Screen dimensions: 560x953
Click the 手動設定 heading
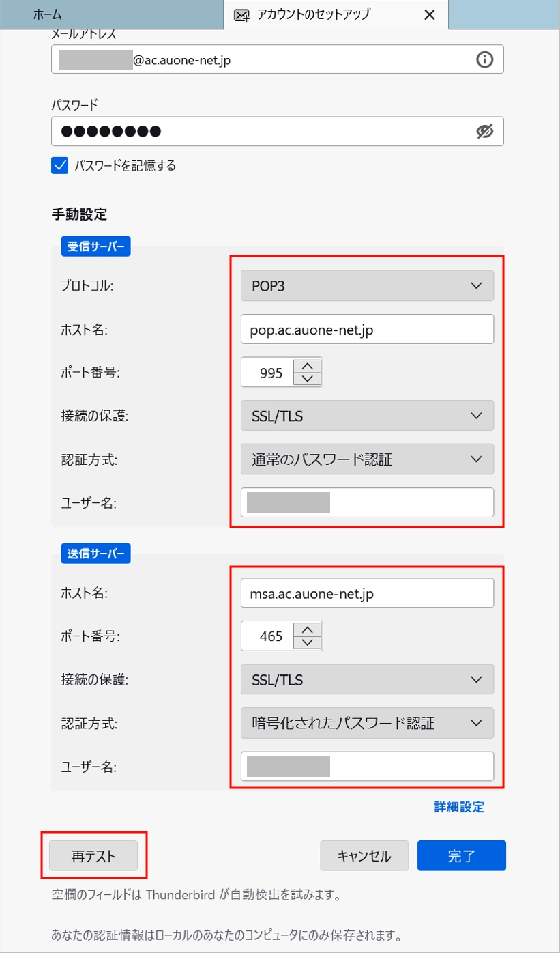[x=79, y=214]
